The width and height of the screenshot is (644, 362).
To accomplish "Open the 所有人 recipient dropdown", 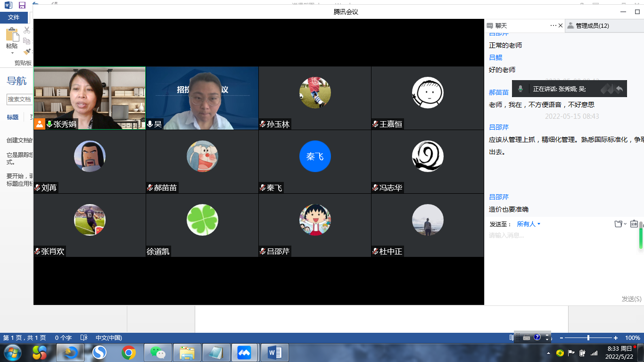I will 528,224.
